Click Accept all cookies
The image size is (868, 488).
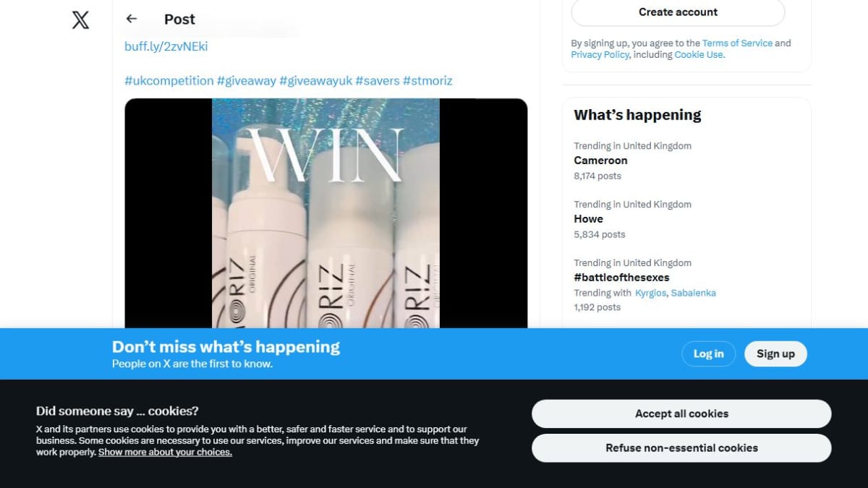tap(681, 414)
